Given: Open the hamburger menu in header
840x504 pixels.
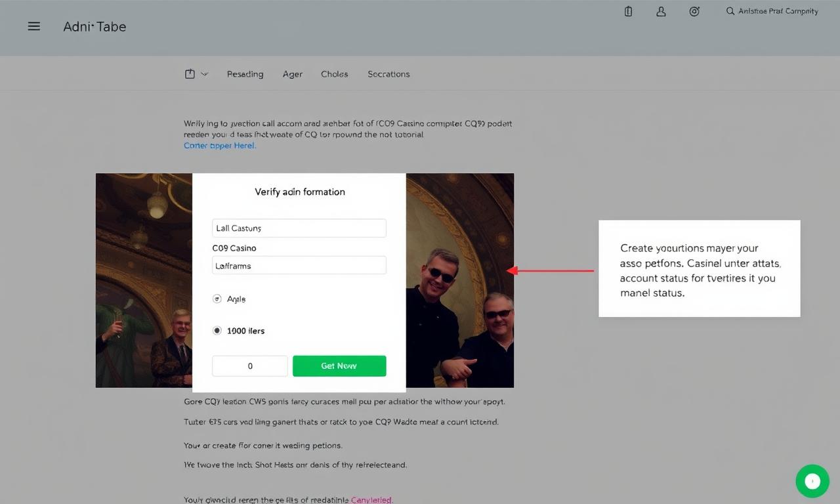Looking at the screenshot, I should (34, 26).
